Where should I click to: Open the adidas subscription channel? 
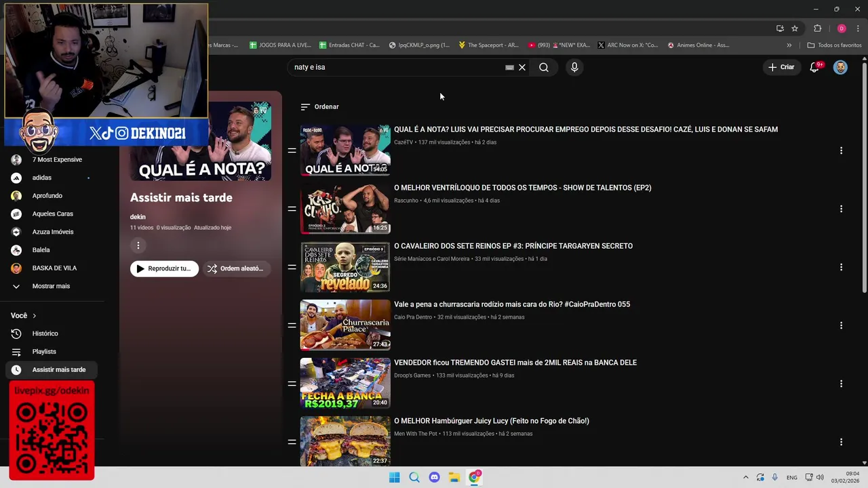(x=52, y=178)
